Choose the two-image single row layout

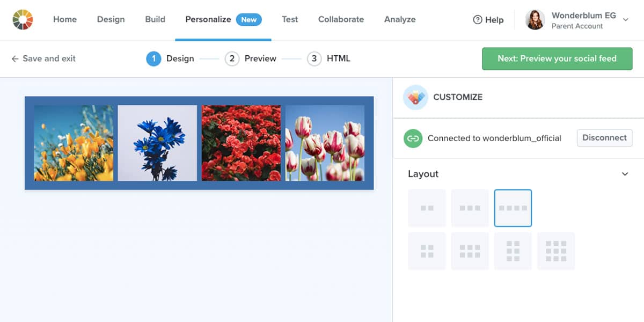427,208
